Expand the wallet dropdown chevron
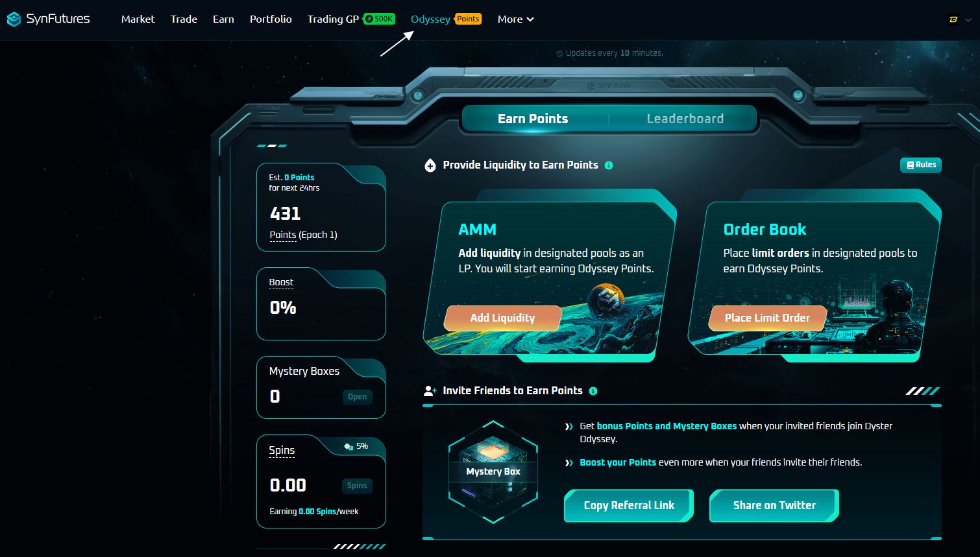 coord(969,19)
